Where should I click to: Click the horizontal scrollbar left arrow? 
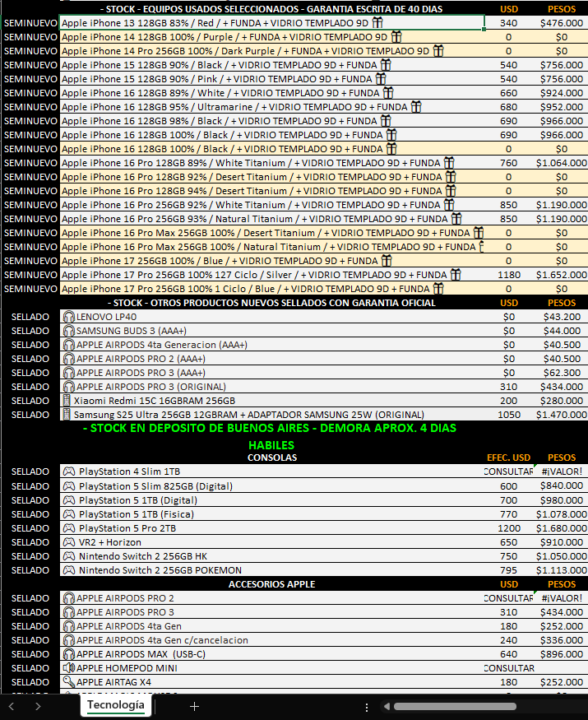pyautogui.click(x=387, y=706)
